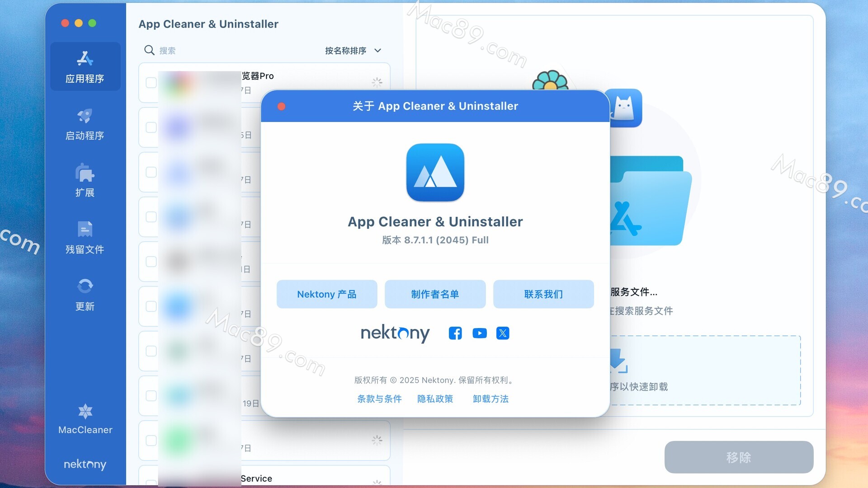The height and width of the screenshot is (488, 868).
Task: Select the third app row checkbox
Action: 151,172
